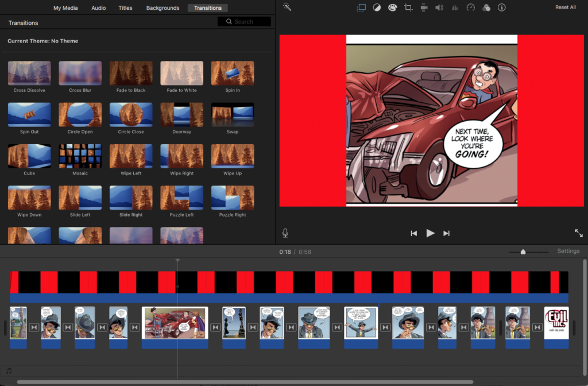
Task: Select the Cross Dissolve transition thumbnail
Action: pos(29,73)
